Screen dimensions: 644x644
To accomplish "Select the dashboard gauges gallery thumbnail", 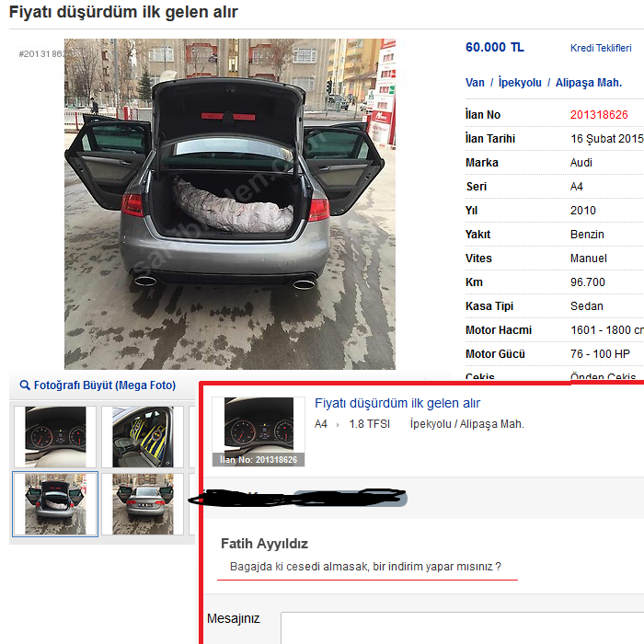I will coord(55,437).
